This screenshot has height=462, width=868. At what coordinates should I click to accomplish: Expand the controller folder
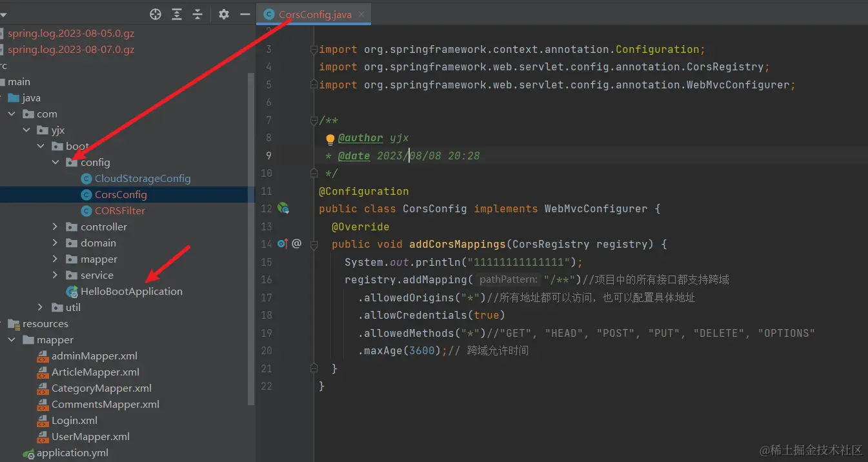pyautogui.click(x=56, y=227)
